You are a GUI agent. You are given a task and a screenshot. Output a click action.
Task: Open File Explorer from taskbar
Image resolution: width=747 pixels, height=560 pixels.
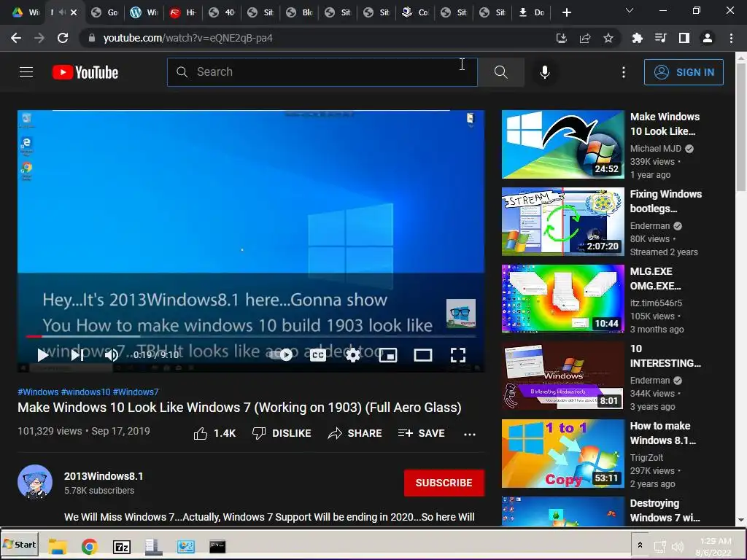[57, 546]
